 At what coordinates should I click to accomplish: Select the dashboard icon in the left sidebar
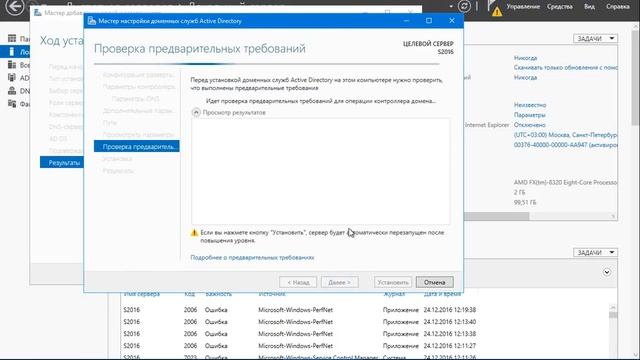(12, 38)
